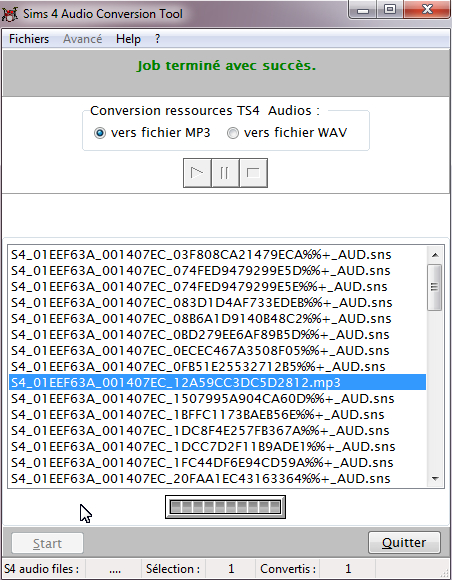Click the Stop playback button

[x=253, y=173]
